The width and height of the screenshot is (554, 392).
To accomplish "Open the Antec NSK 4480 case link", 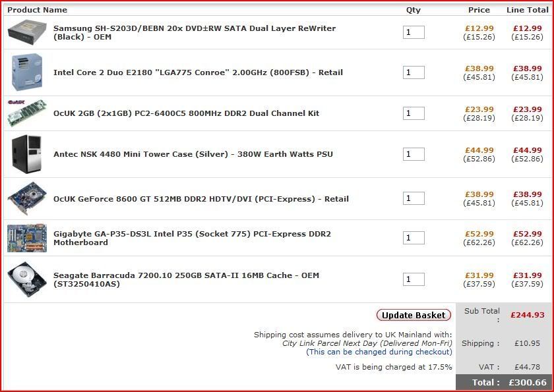I will (x=193, y=154).
